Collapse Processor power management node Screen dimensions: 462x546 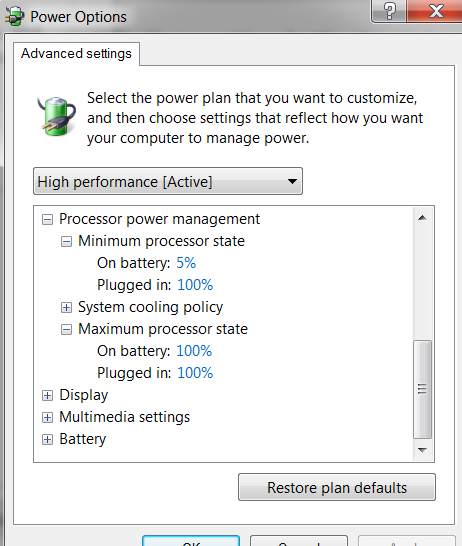tap(47, 220)
